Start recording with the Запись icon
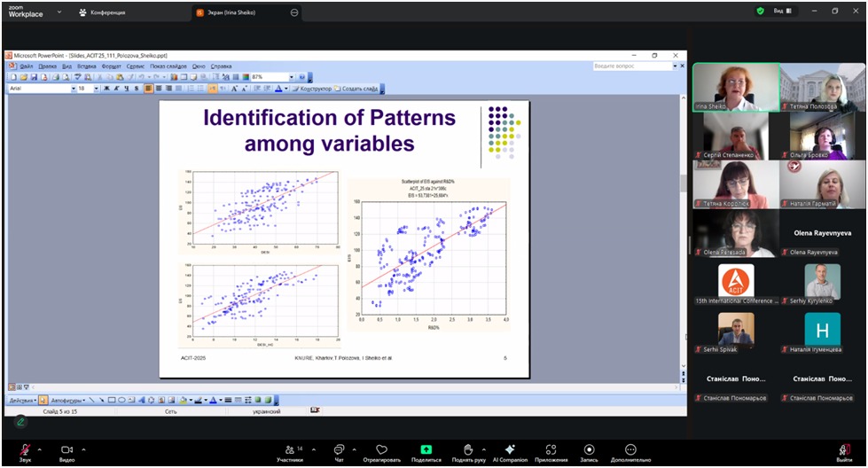The image size is (868, 468). click(589, 450)
